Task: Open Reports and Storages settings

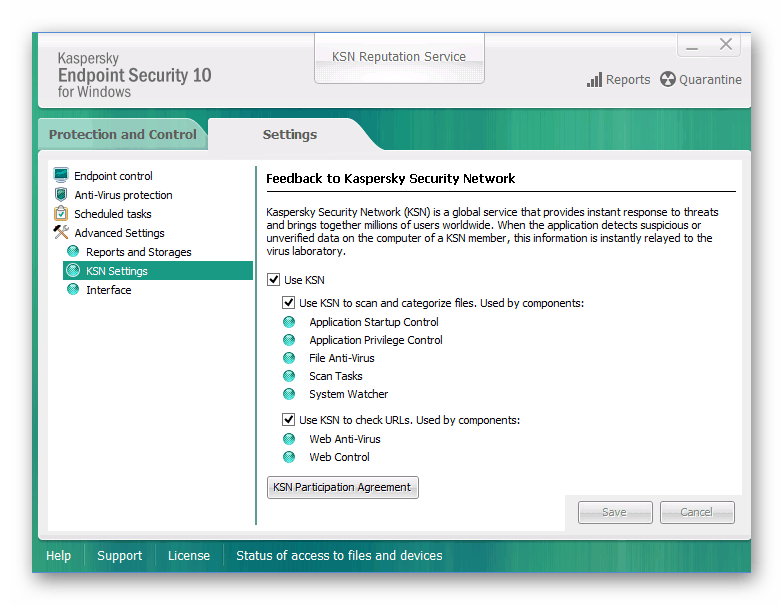Action: pyautogui.click(x=139, y=252)
